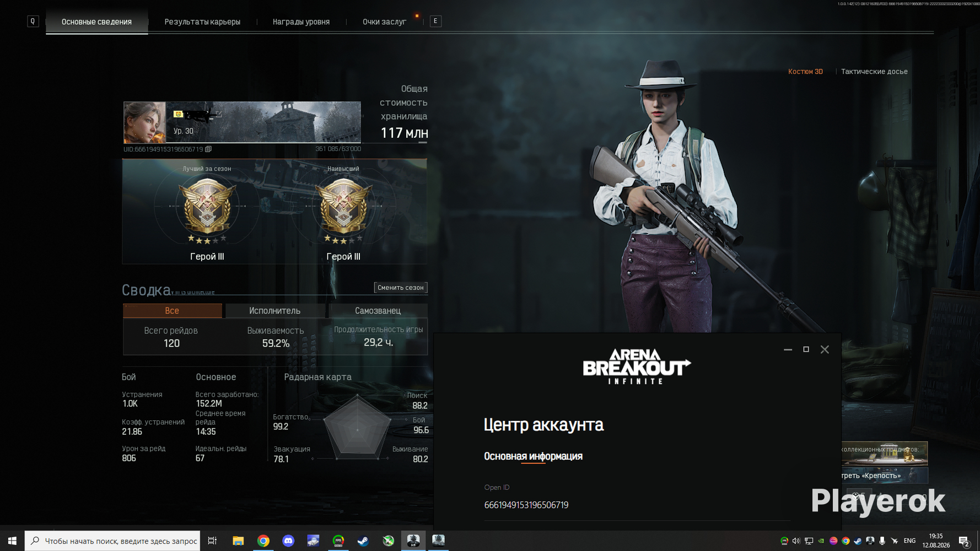Select the Тактические досье view
This screenshot has width=980, height=551.
pyautogui.click(x=874, y=72)
